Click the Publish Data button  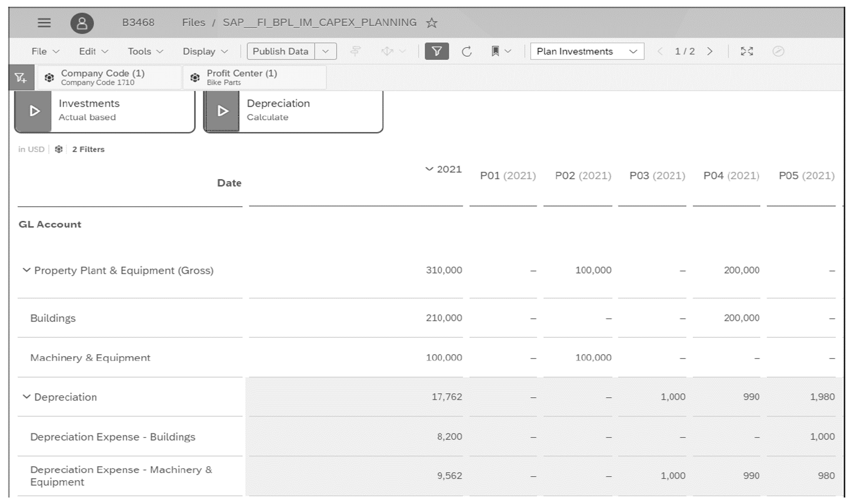(x=280, y=51)
